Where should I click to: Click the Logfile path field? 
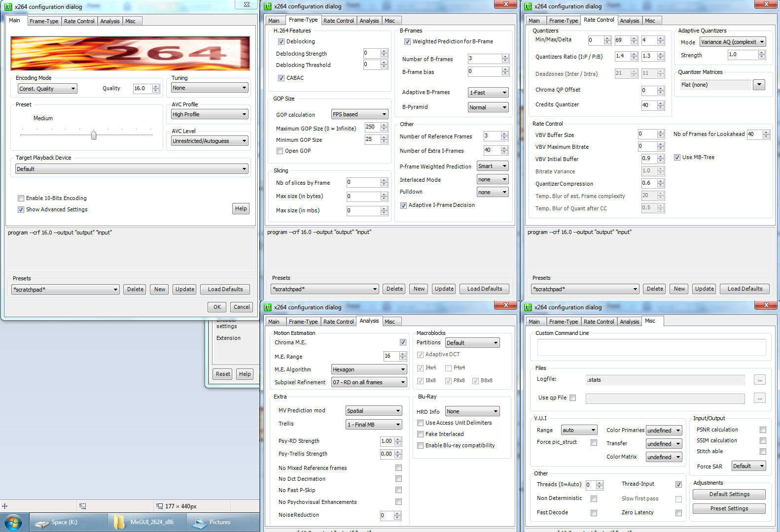coord(665,380)
